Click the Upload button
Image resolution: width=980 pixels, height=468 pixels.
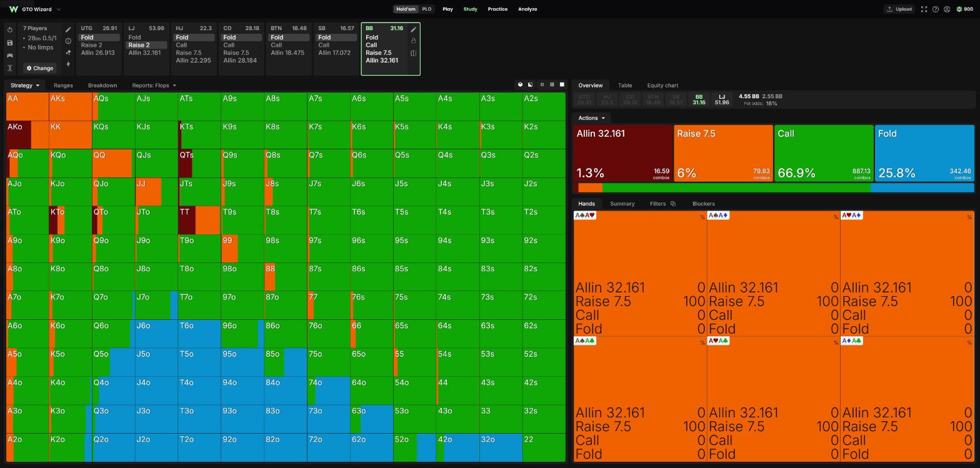pyautogui.click(x=899, y=9)
